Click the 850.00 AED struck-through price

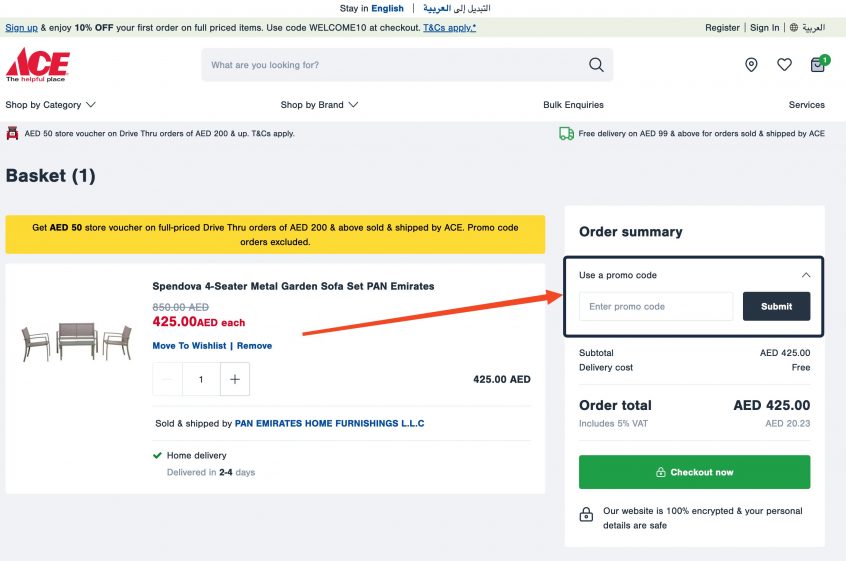[180, 307]
